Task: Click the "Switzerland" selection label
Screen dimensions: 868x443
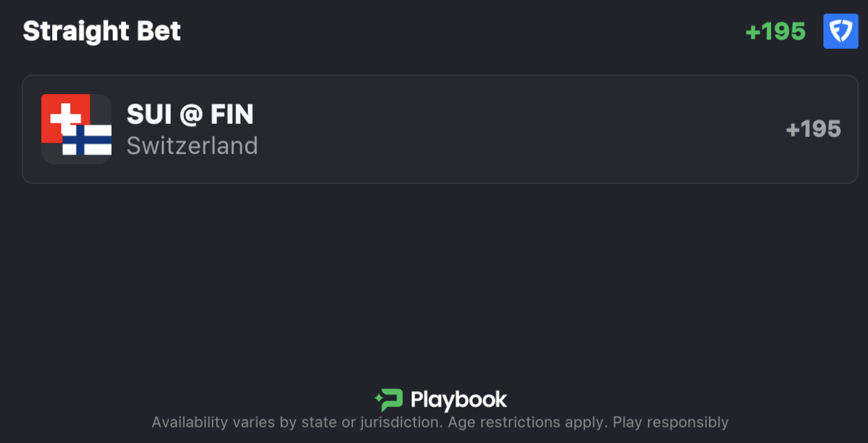Action: pos(192,146)
